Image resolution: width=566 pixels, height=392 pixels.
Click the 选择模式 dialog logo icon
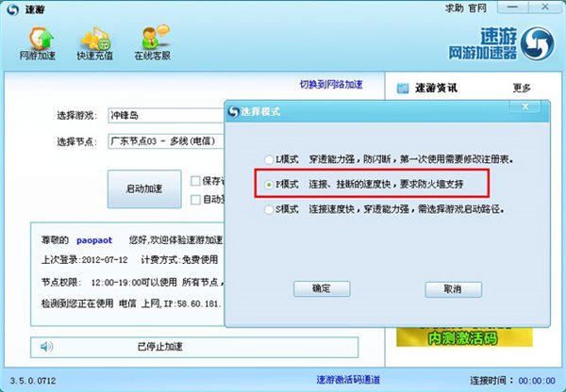click(234, 112)
